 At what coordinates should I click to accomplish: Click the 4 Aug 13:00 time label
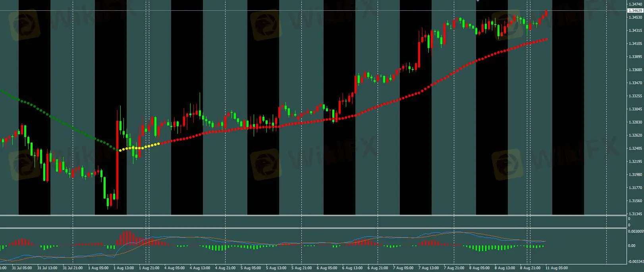[200, 268]
